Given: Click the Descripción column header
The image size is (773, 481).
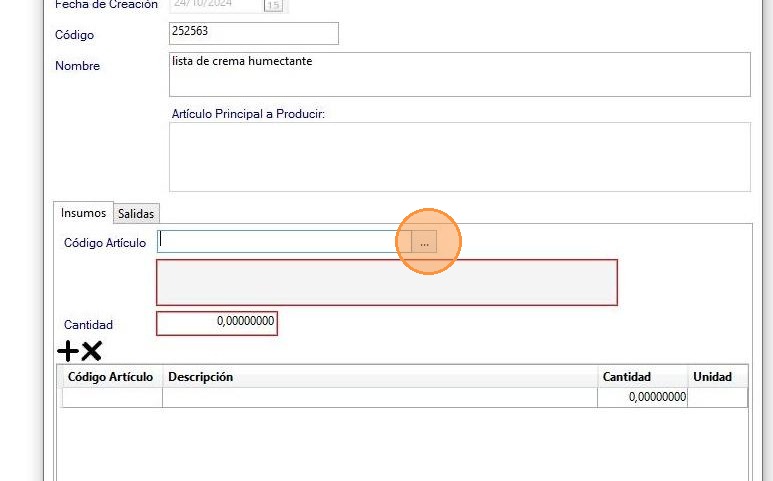Looking at the screenshot, I should 380,377.
